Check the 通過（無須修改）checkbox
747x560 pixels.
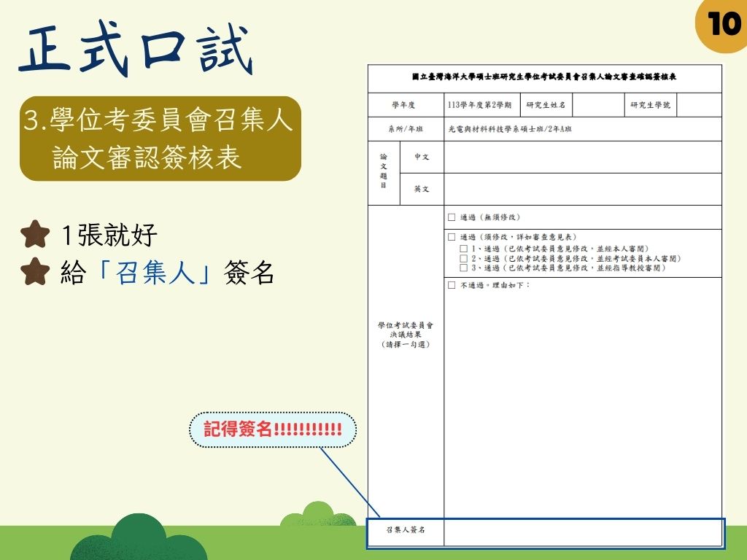[452, 217]
